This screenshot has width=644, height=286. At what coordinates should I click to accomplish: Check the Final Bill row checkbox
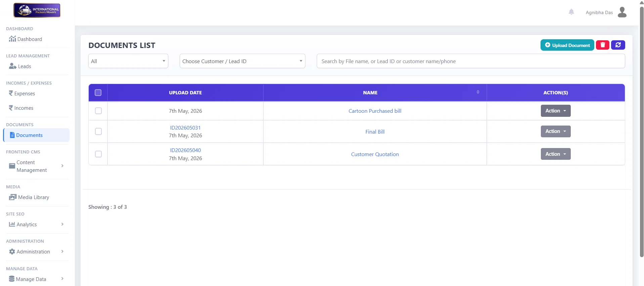pyautogui.click(x=98, y=132)
